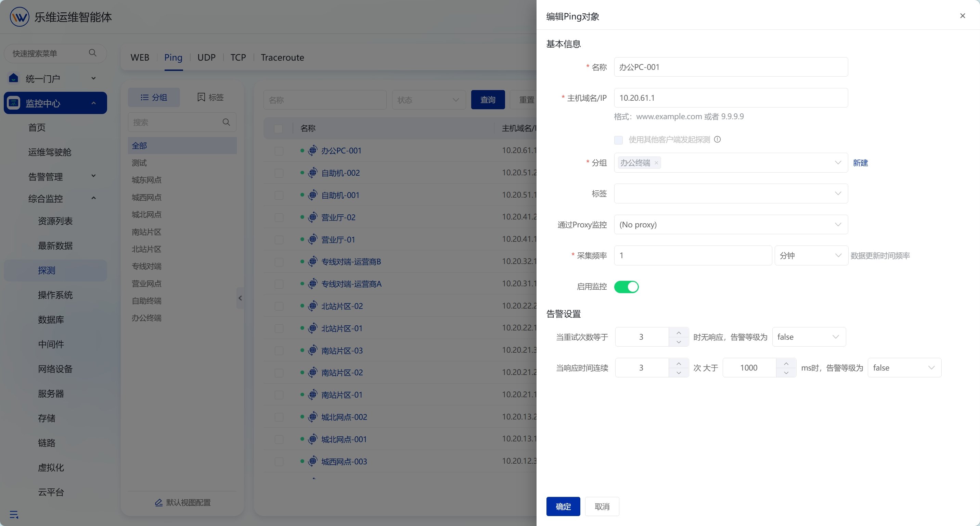
Task: Open the 标签 dropdown
Action: 731,193
